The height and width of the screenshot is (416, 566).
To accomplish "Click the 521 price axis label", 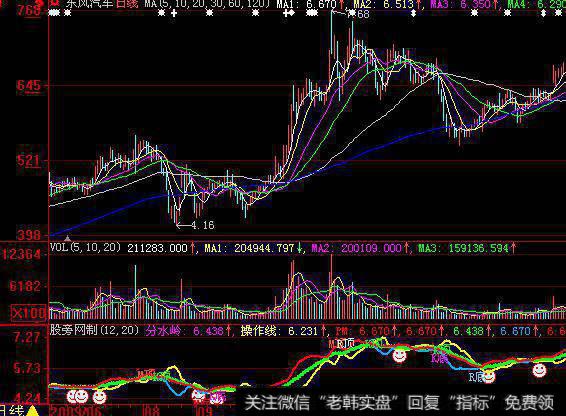I will [28, 161].
